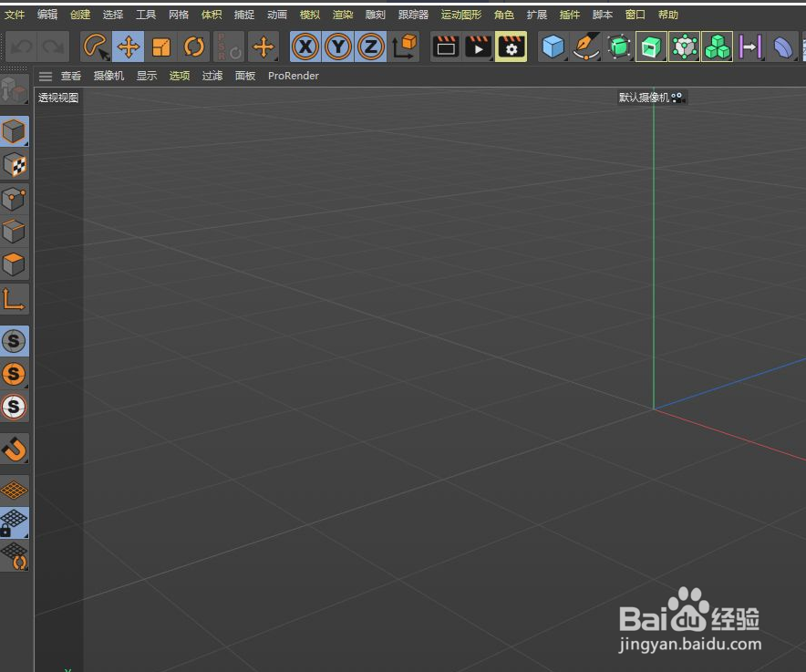Open Render Settings gear clapperboard

[511, 47]
